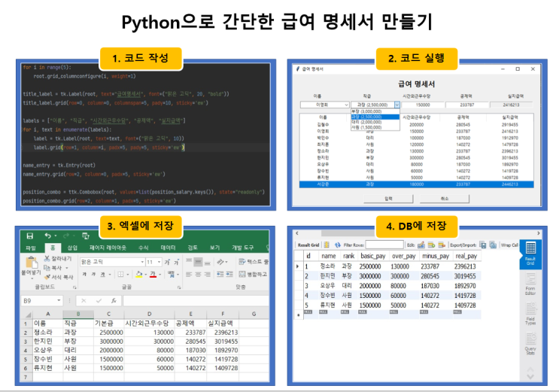
Task: Click the align left icon in Excel
Action: pos(189,275)
